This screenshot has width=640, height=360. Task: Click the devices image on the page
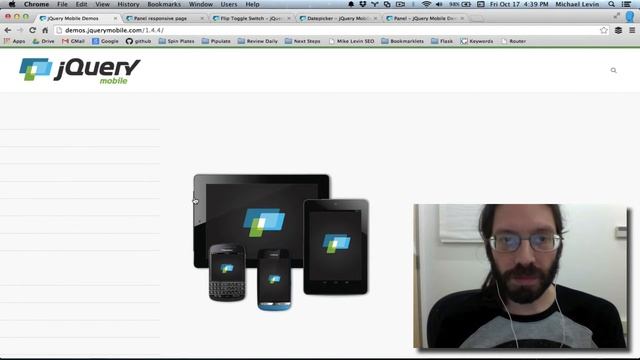[281, 242]
